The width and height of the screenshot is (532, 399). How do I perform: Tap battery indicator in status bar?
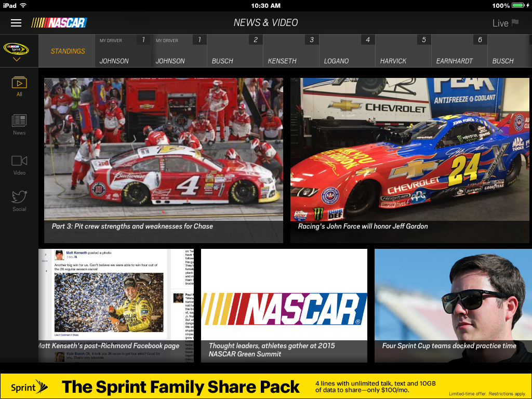pyautogui.click(x=518, y=5)
